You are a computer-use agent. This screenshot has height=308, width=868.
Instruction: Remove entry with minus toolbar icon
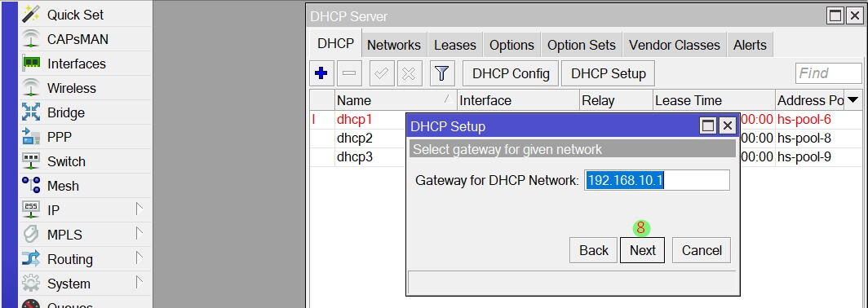coord(349,73)
